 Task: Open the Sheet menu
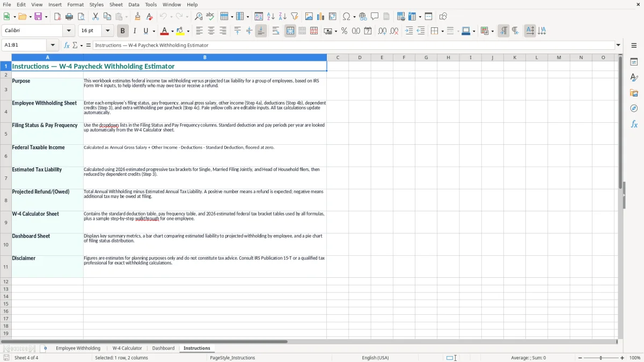pos(116,4)
